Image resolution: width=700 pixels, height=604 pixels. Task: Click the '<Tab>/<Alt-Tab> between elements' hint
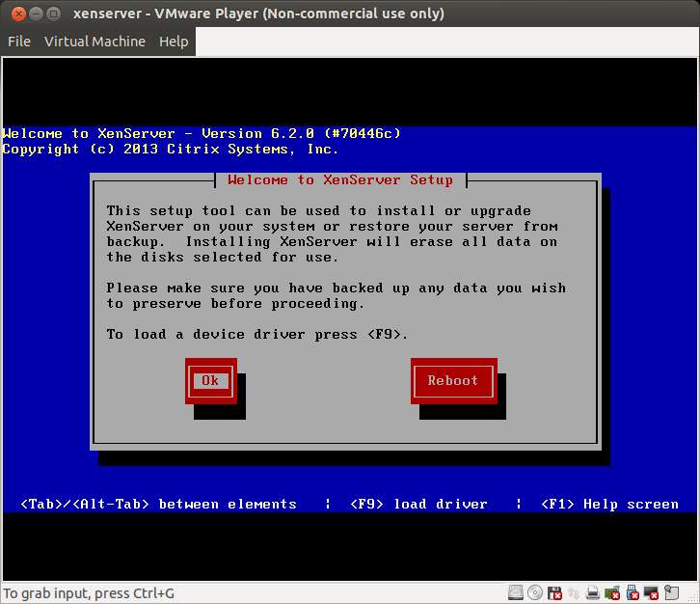coord(158,505)
